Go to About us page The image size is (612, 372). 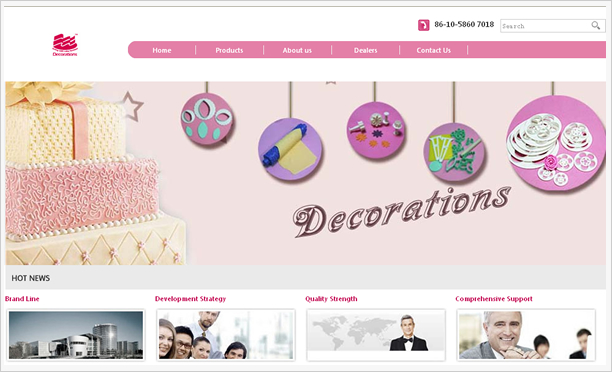297,50
